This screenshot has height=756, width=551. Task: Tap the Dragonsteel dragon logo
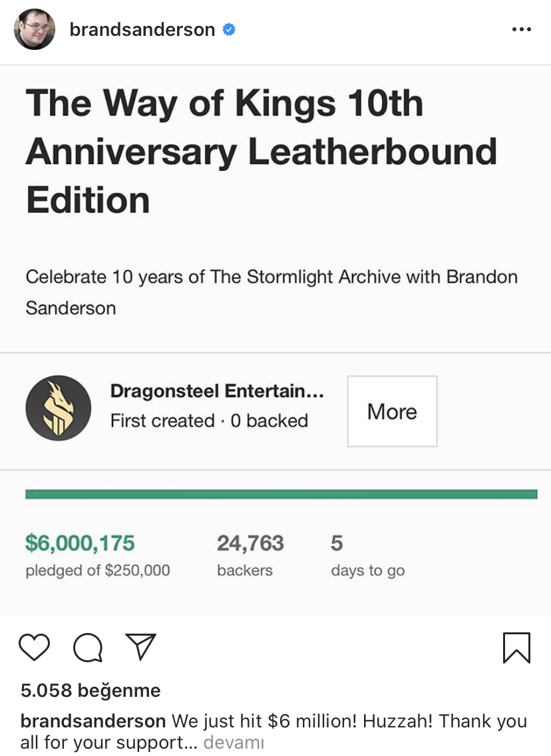58,408
